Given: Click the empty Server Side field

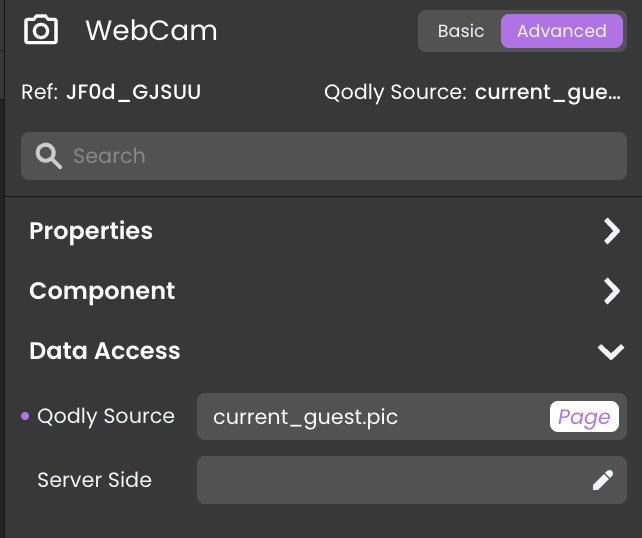Looking at the screenshot, I should 390,480.
